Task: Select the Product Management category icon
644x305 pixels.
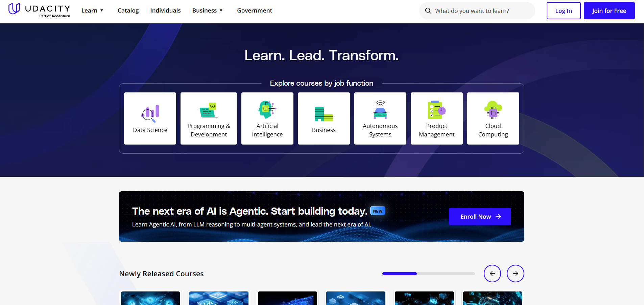Action: [436, 110]
